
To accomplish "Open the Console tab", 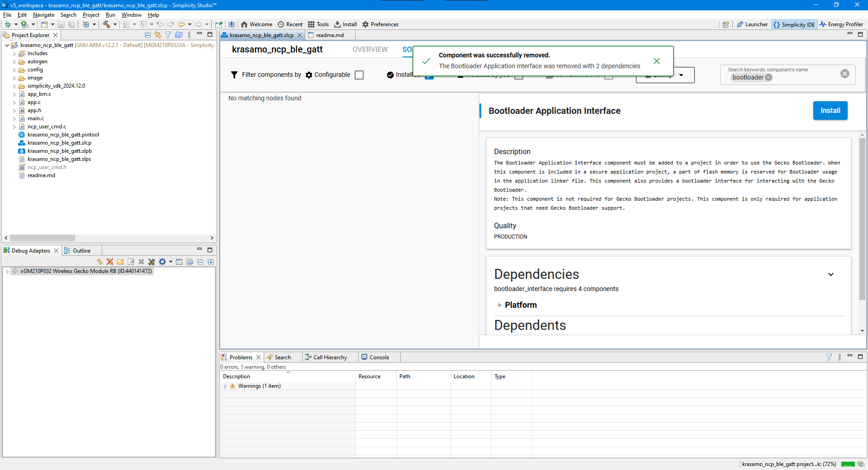I will coord(379,357).
